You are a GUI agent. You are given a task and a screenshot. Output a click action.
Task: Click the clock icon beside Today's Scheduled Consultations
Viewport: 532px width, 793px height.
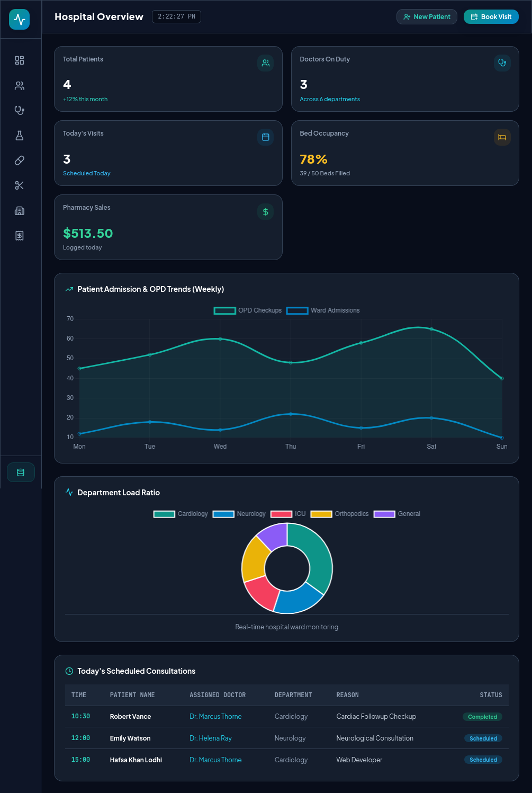click(69, 671)
